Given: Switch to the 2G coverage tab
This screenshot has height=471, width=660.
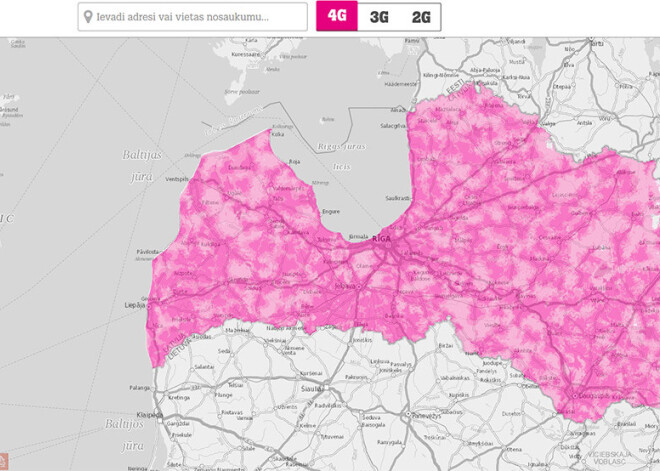Looking at the screenshot, I should click(421, 17).
